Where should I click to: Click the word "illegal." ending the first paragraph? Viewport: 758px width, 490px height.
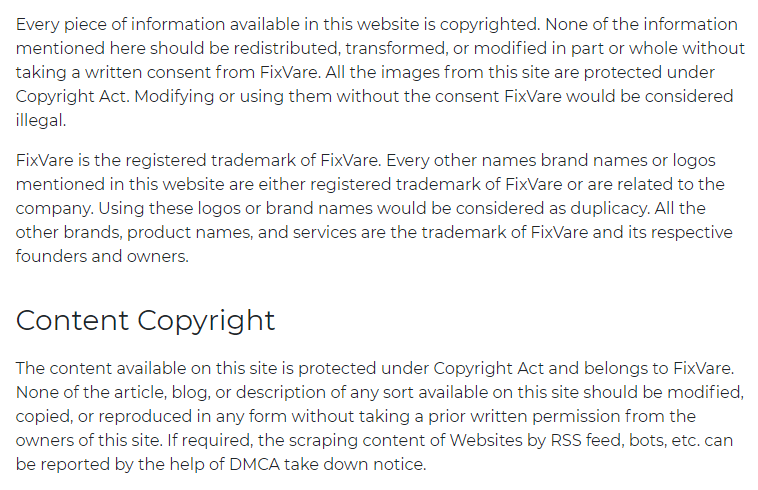click(41, 120)
